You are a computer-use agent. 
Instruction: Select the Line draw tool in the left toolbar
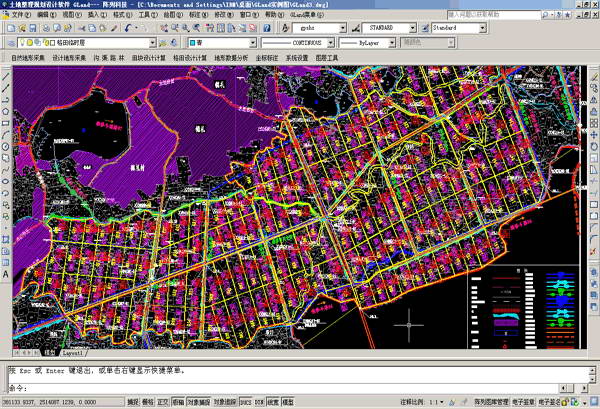tap(5, 77)
